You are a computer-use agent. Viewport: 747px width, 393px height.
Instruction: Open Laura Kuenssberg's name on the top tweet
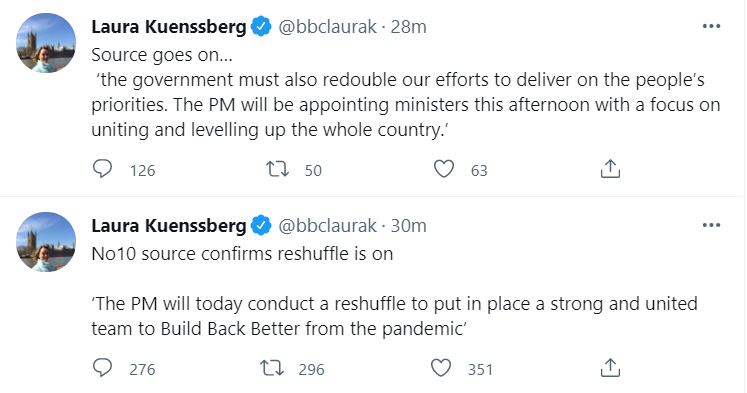(x=169, y=27)
